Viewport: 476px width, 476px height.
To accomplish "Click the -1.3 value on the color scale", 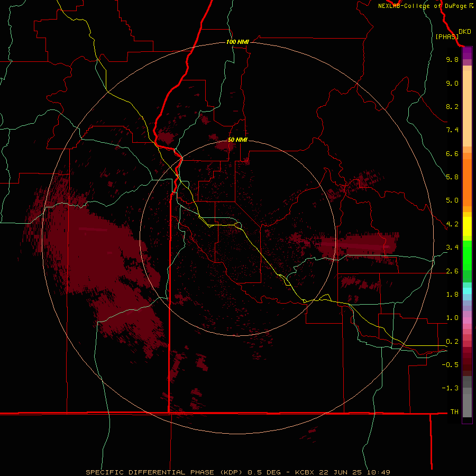I will (x=450, y=388).
